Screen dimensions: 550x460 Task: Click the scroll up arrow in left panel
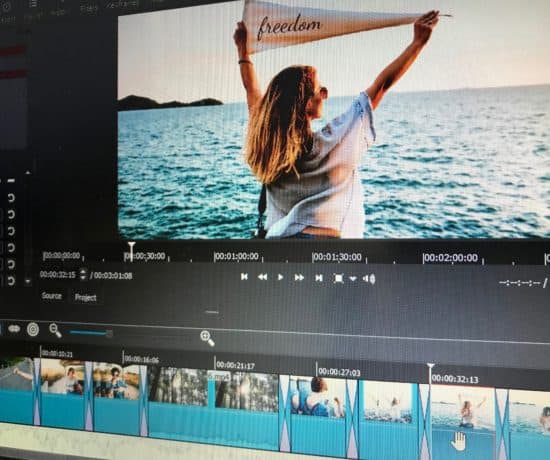click(x=28, y=173)
